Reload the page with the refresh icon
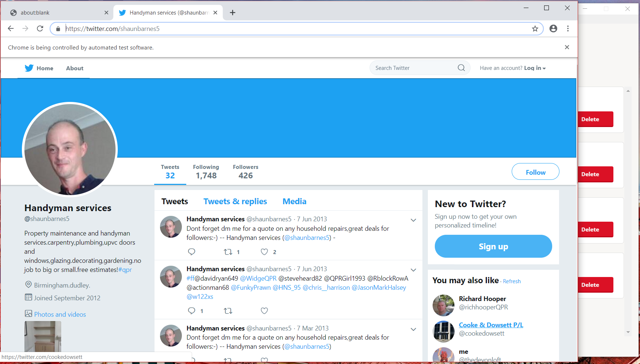 click(40, 28)
